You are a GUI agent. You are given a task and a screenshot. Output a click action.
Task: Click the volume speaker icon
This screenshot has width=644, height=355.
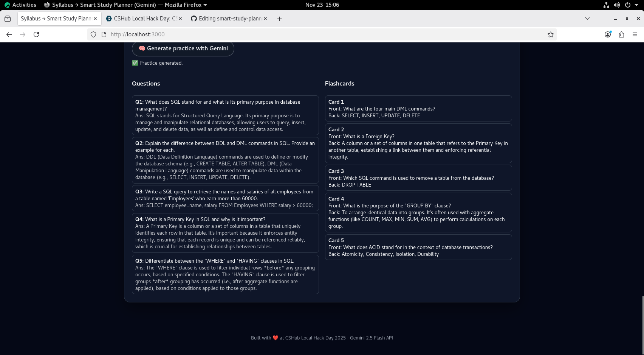pos(617,5)
